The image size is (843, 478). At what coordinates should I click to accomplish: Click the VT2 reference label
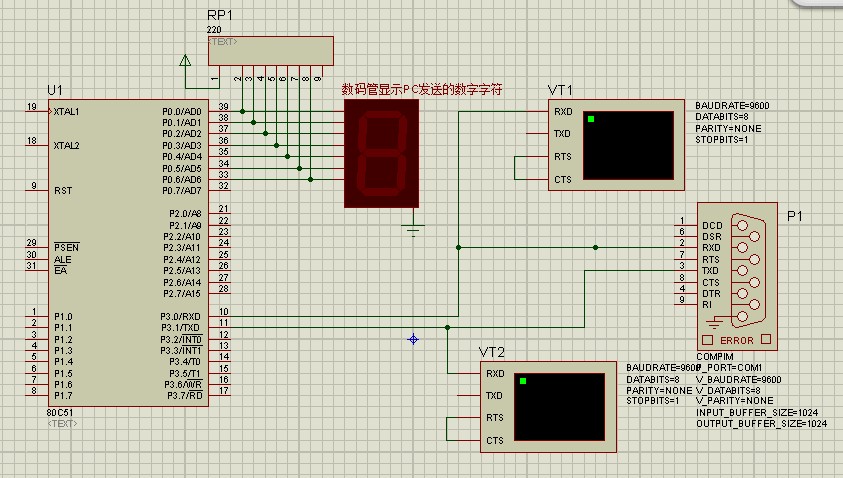491,352
